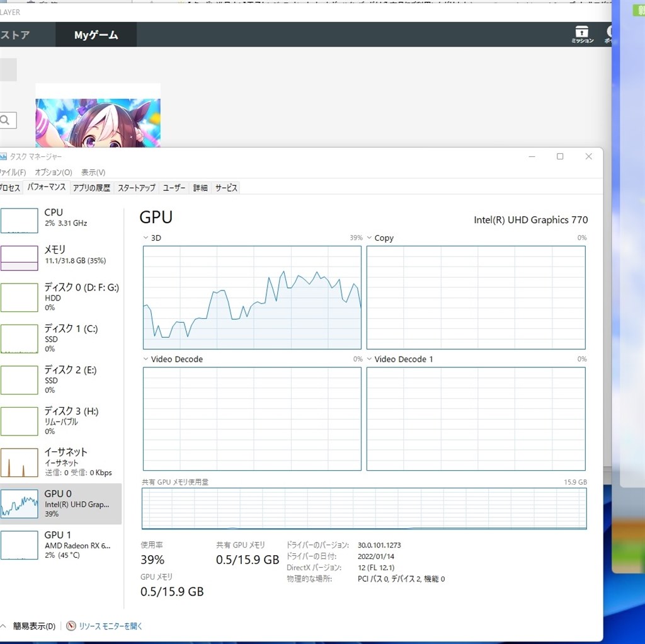
Task: Open the オプション(O) menu
Action: pyautogui.click(x=54, y=173)
